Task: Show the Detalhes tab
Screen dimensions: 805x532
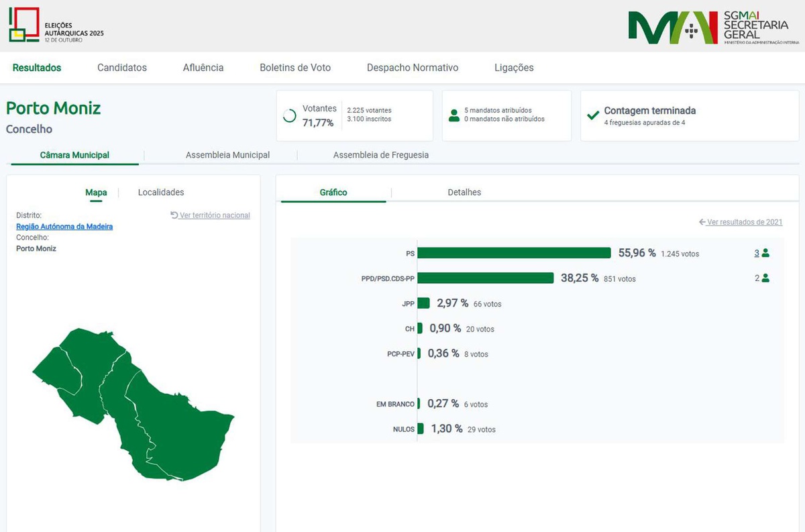Action: click(x=464, y=193)
